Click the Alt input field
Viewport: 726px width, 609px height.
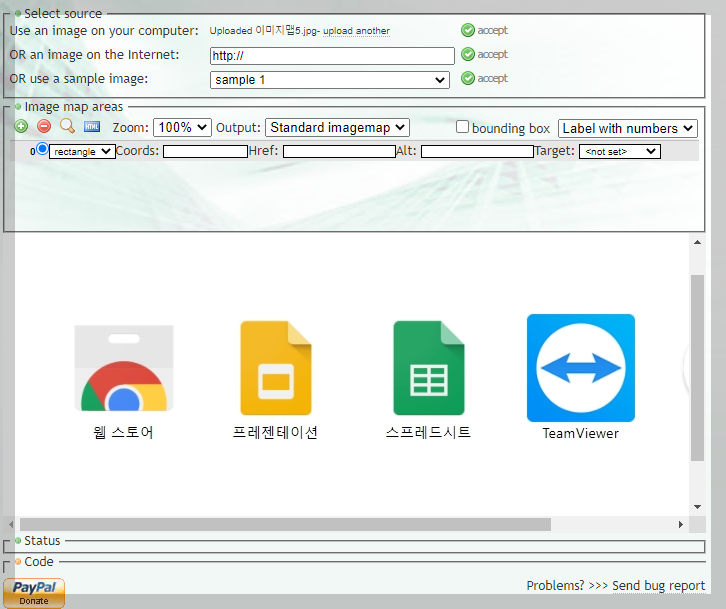click(477, 151)
